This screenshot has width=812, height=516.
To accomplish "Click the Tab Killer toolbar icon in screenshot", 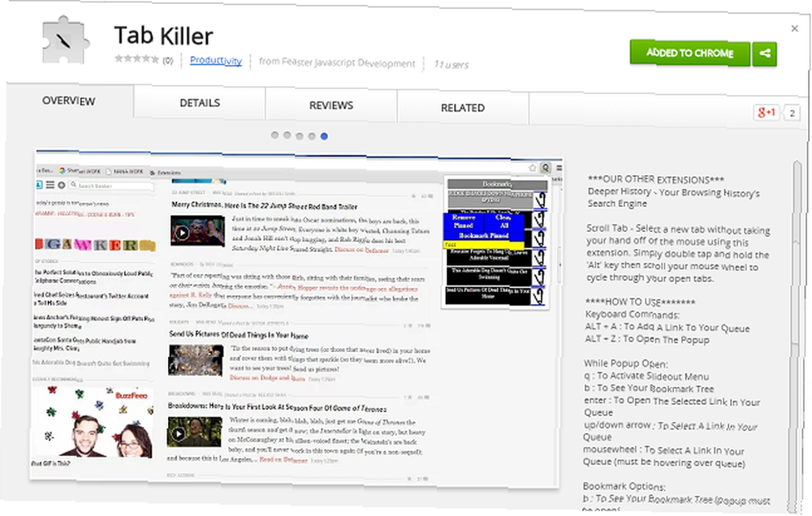I will coord(546,168).
